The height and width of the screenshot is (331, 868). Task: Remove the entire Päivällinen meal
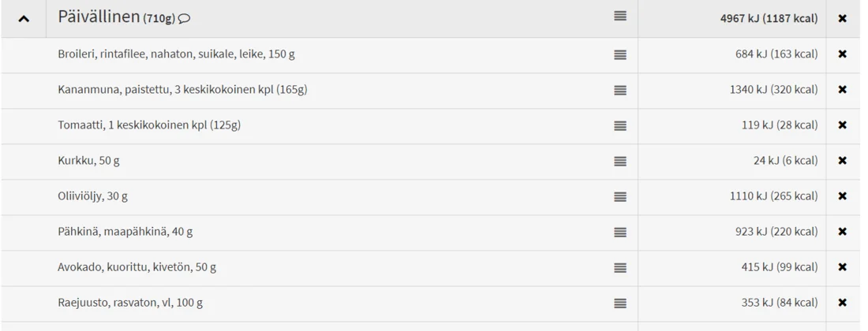pos(842,18)
